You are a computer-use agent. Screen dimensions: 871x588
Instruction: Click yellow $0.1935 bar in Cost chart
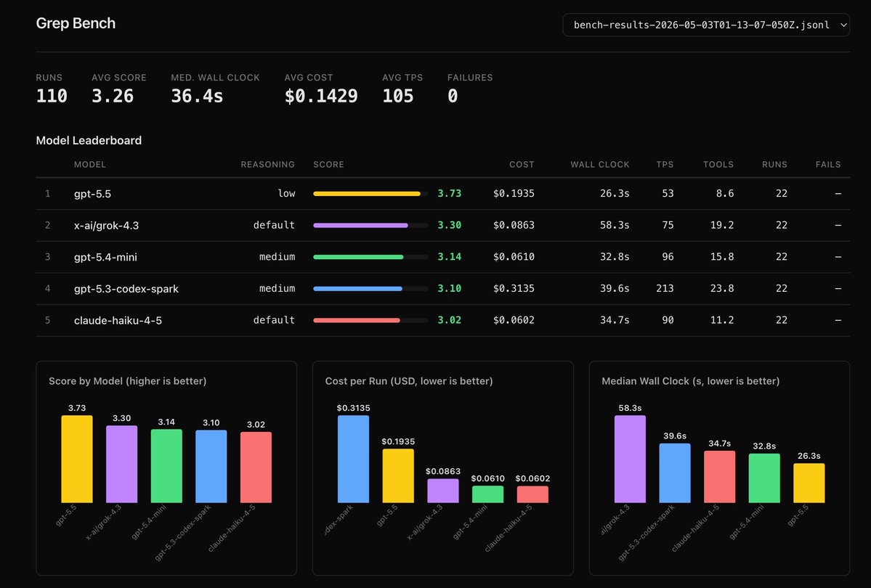(x=398, y=475)
